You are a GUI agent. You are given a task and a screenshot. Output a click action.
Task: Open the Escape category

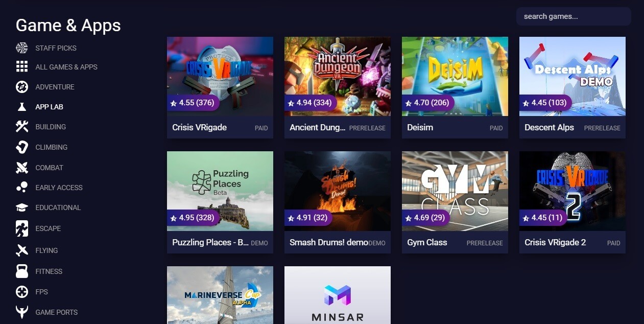pos(48,228)
